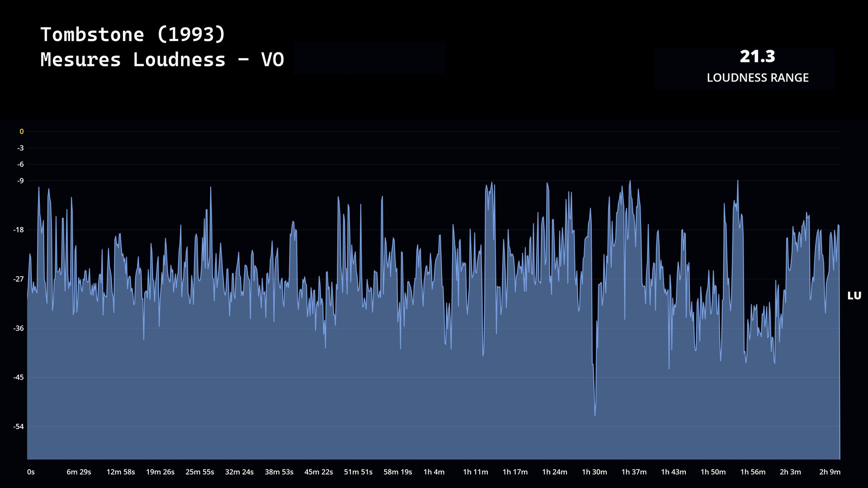
Task: Click the 1h 11m time label
Action: pyautogui.click(x=476, y=472)
